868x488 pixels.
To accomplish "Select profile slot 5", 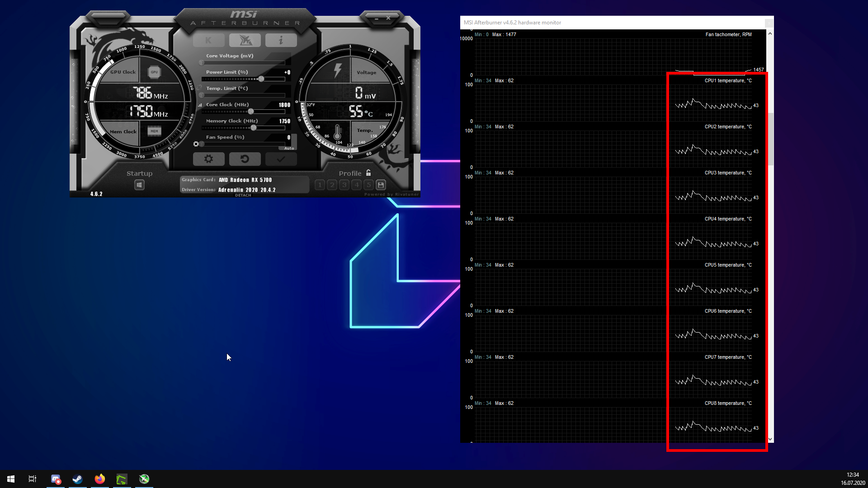I will (368, 185).
